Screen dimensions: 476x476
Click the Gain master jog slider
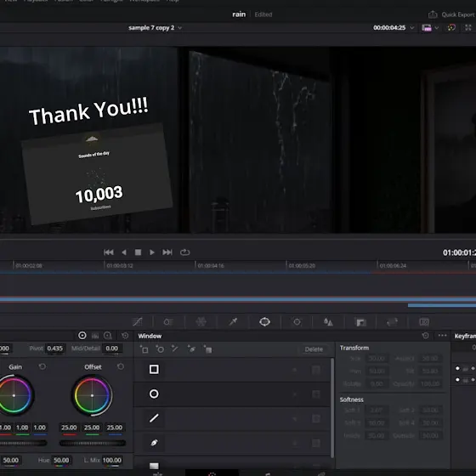pos(23,443)
